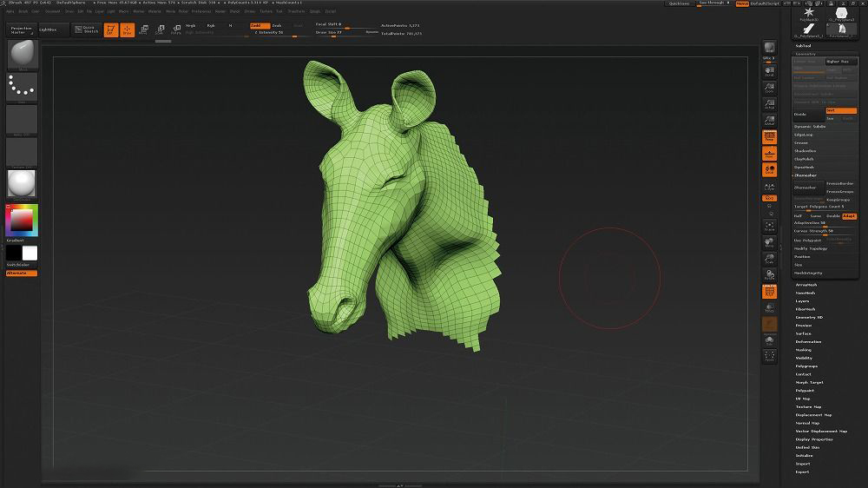Click the Frame button in right shelf
868x488 pixels.
(769, 228)
